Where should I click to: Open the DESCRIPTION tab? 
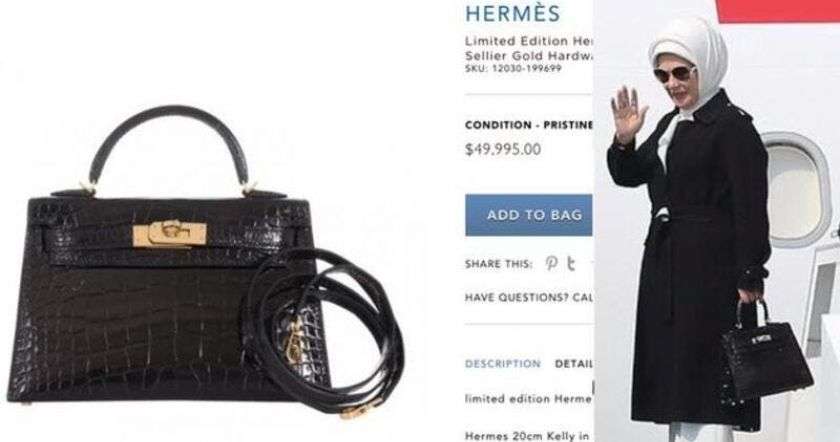coord(502,364)
